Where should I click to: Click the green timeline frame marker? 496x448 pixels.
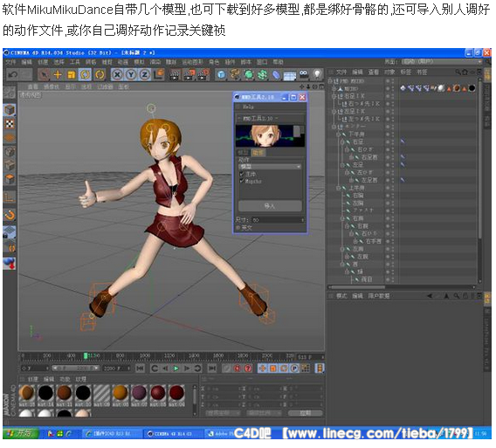coord(86,356)
